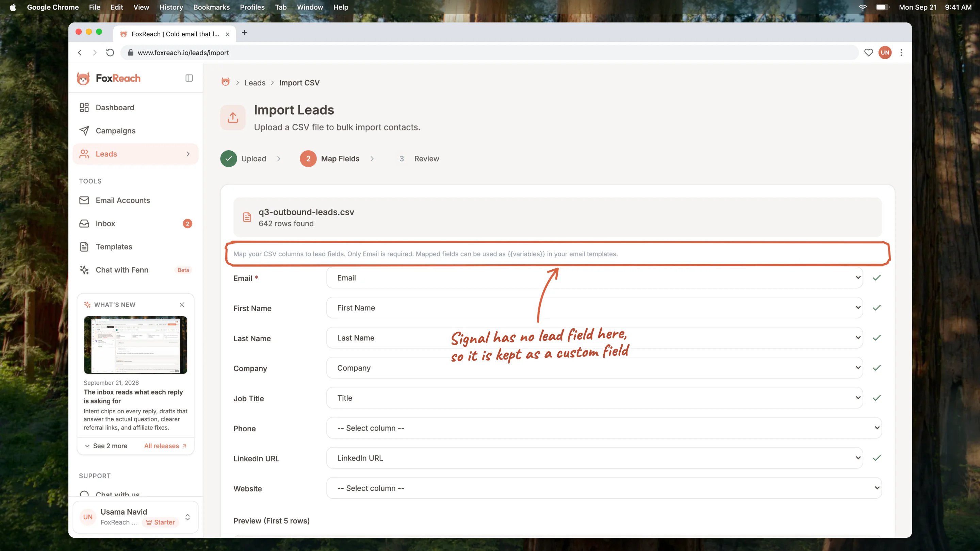Open Templates from the sidebar

pos(135,247)
